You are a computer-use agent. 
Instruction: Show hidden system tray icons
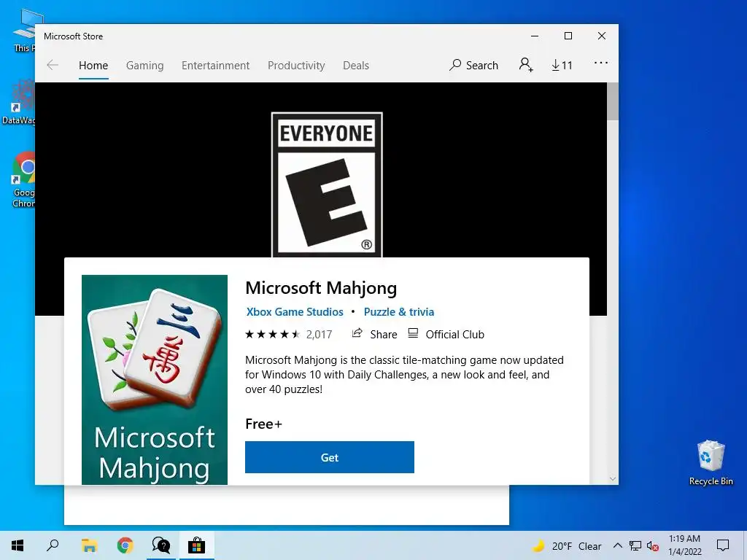coord(617,545)
